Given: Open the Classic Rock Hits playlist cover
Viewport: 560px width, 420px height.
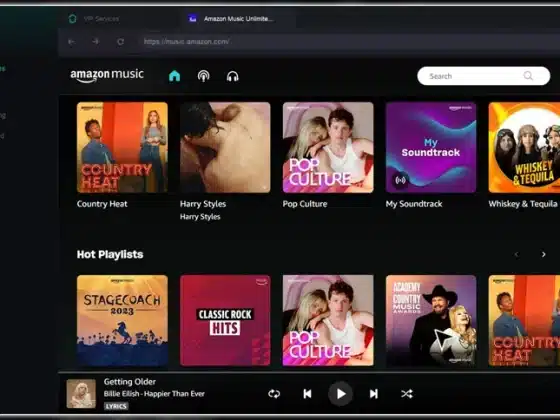Looking at the screenshot, I should tap(225, 320).
